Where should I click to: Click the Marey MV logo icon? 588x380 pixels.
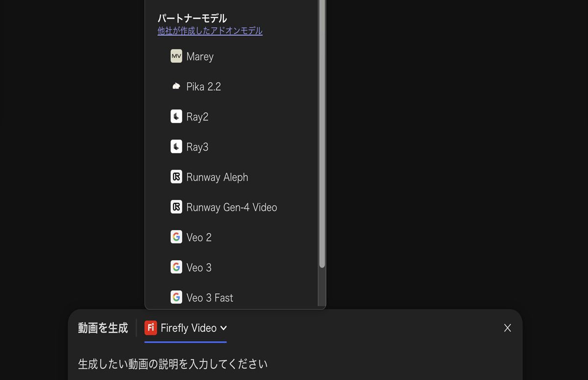(176, 56)
